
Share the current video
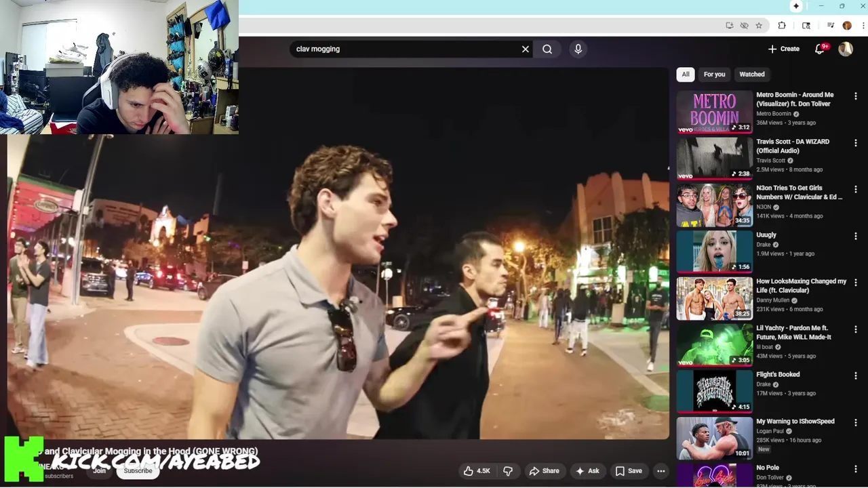click(544, 471)
